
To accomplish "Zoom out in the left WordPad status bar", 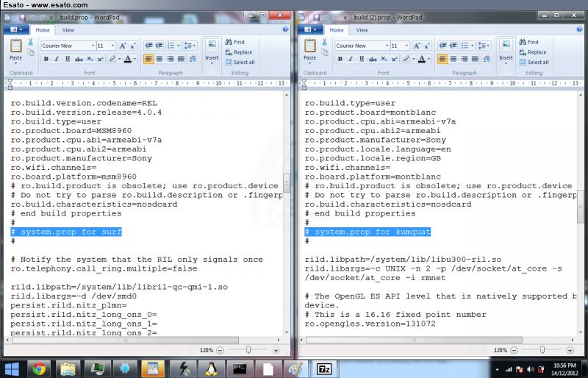I will [x=220, y=350].
